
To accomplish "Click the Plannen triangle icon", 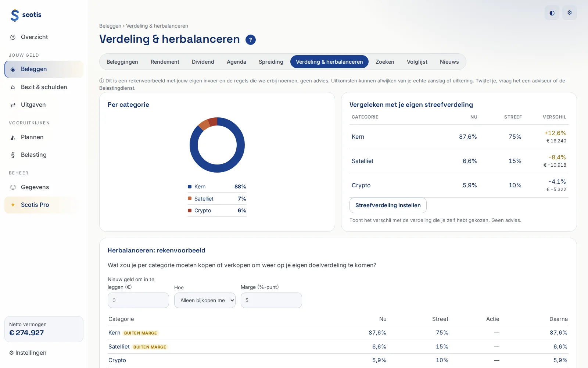I will pyautogui.click(x=13, y=137).
